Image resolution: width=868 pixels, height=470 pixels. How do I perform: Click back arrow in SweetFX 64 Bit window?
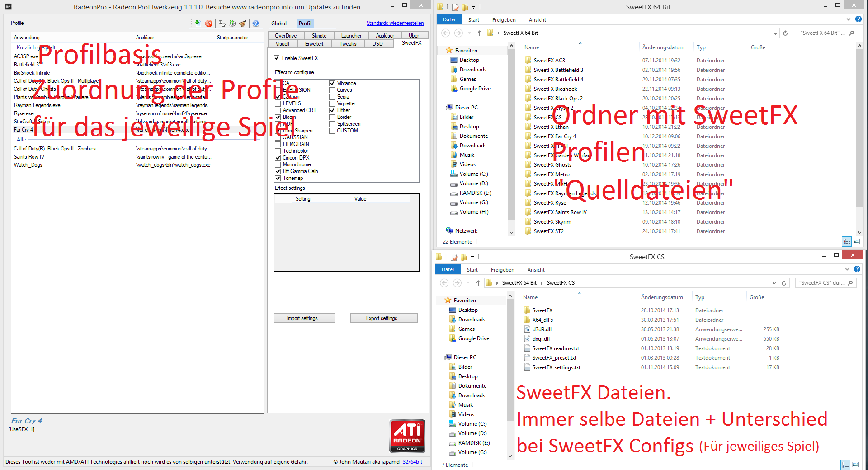446,33
